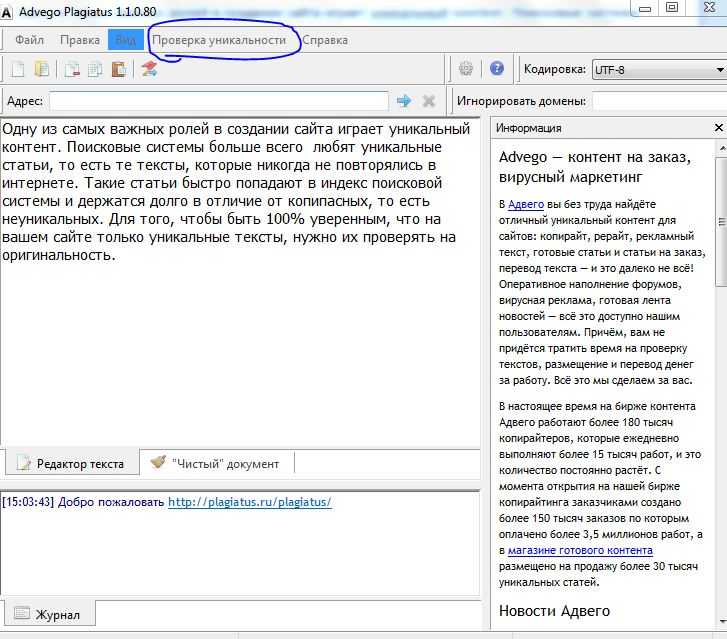Viewport: 727px width, 639px height.
Task: Click the Новости Адвего heading
Action: [x=554, y=611]
